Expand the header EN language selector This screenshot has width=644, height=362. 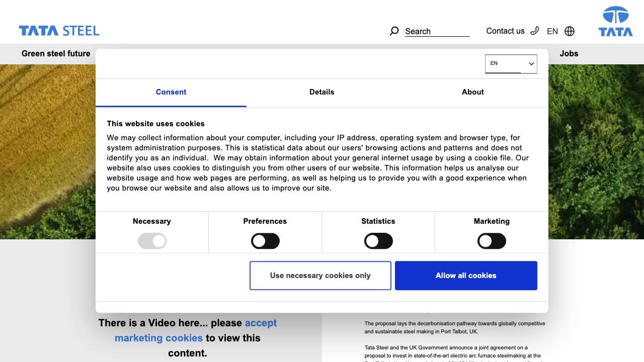coord(552,31)
